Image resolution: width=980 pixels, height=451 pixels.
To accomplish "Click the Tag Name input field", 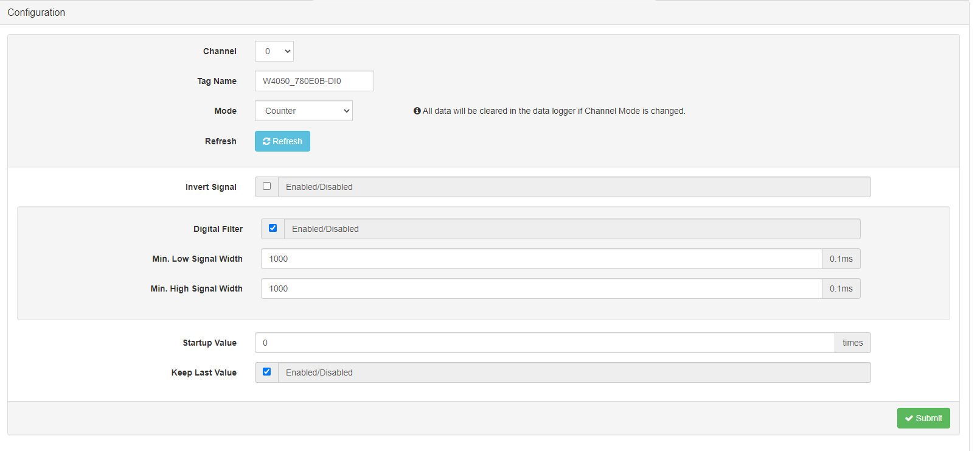I will [314, 81].
